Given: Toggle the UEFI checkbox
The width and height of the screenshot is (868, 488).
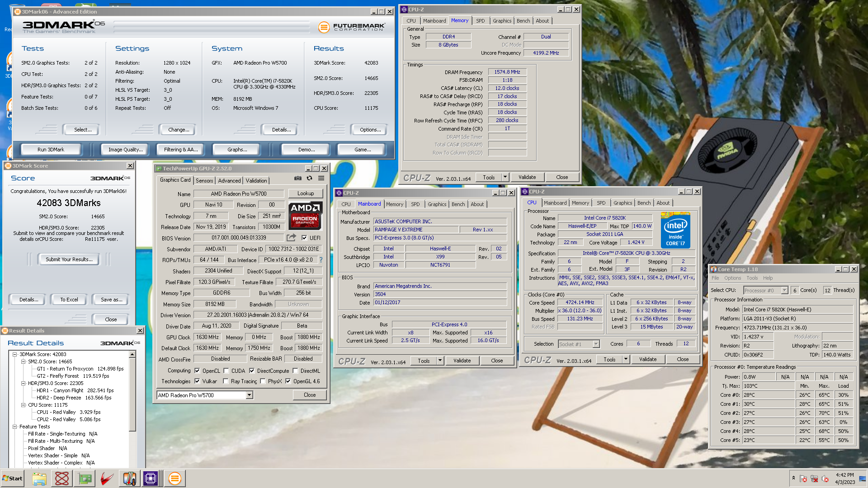Looking at the screenshot, I should [x=304, y=238].
